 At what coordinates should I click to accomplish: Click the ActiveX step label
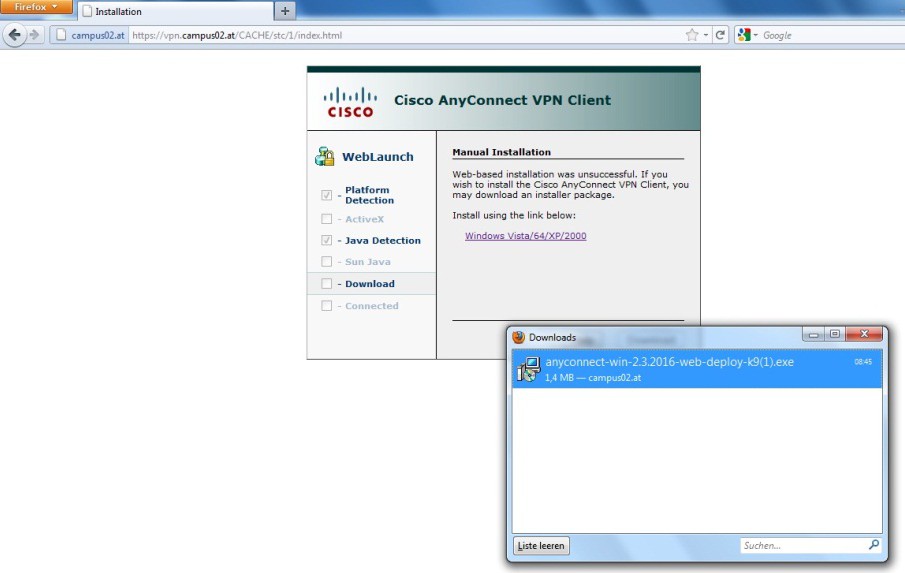point(364,219)
